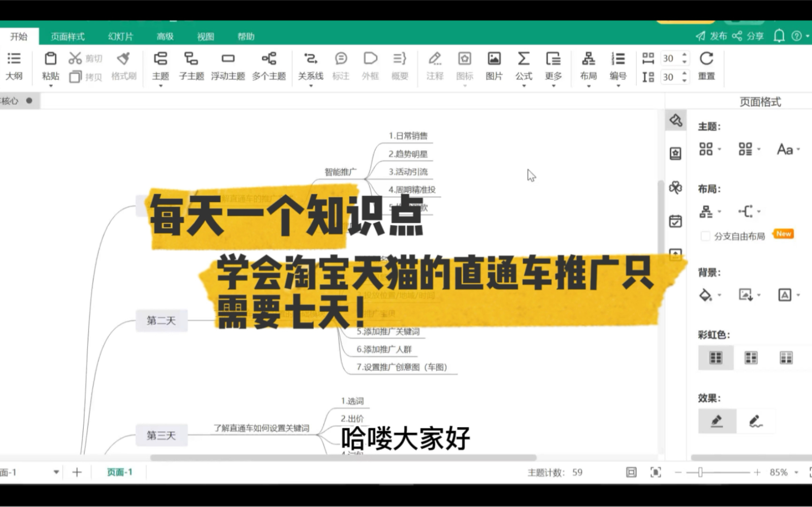Click the fit-to-page icon in status bar

pos(631,472)
